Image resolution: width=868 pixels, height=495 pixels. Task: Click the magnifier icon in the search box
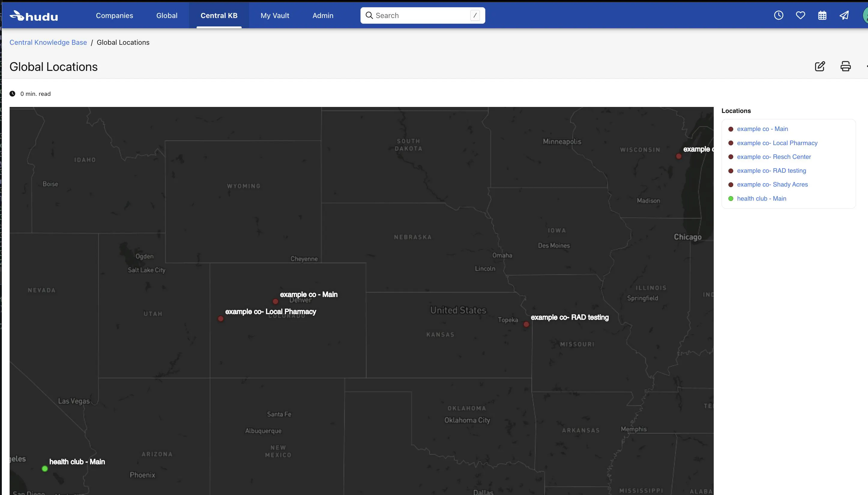click(x=369, y=15)
